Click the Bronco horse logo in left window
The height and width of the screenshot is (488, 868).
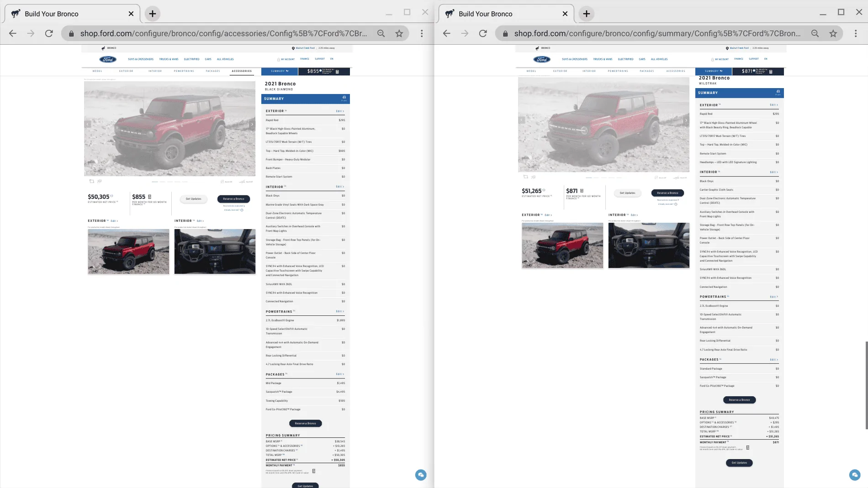click(x=103, y=48)
